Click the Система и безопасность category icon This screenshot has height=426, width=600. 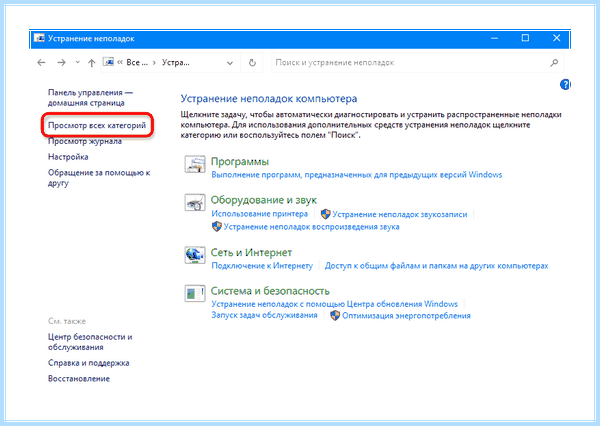coord(195,294)
